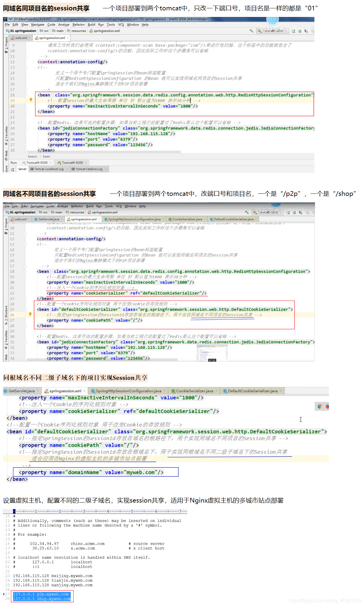The image size is (364, 606).
Task: Collapse the comment block starting at line 13
Action: [x=26, y=67]
